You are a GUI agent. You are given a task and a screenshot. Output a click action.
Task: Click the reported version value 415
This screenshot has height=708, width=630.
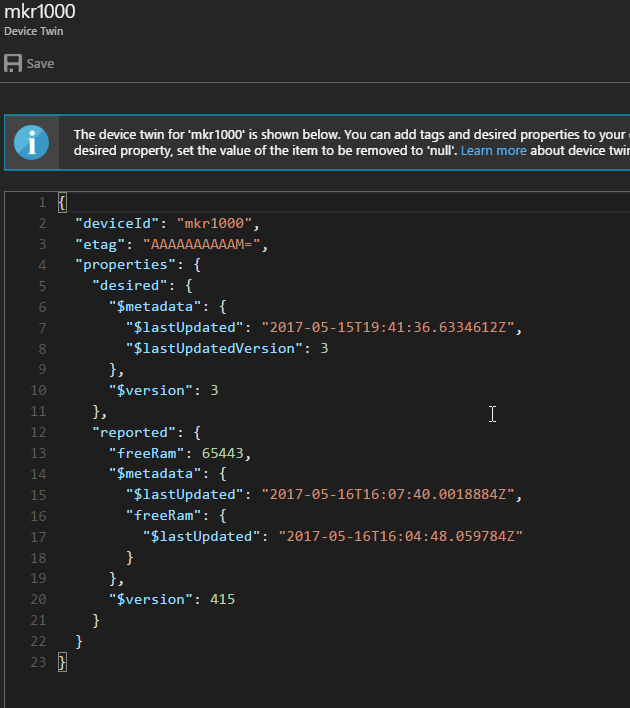[x=223, y=599]
